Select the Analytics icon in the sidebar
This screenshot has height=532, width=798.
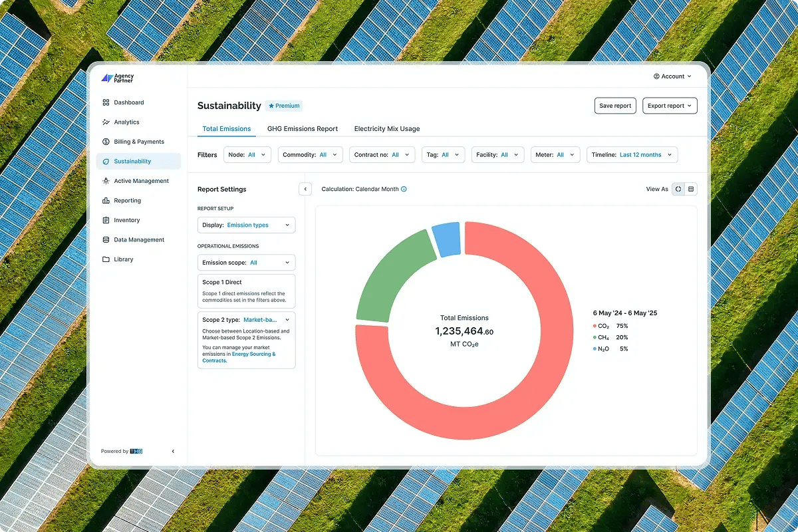(x=107, y=122)
